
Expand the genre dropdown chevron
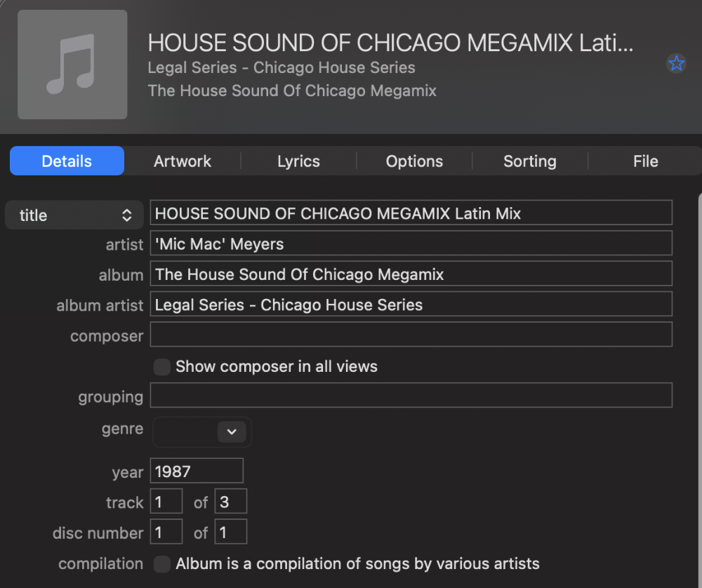click(232, 432)
